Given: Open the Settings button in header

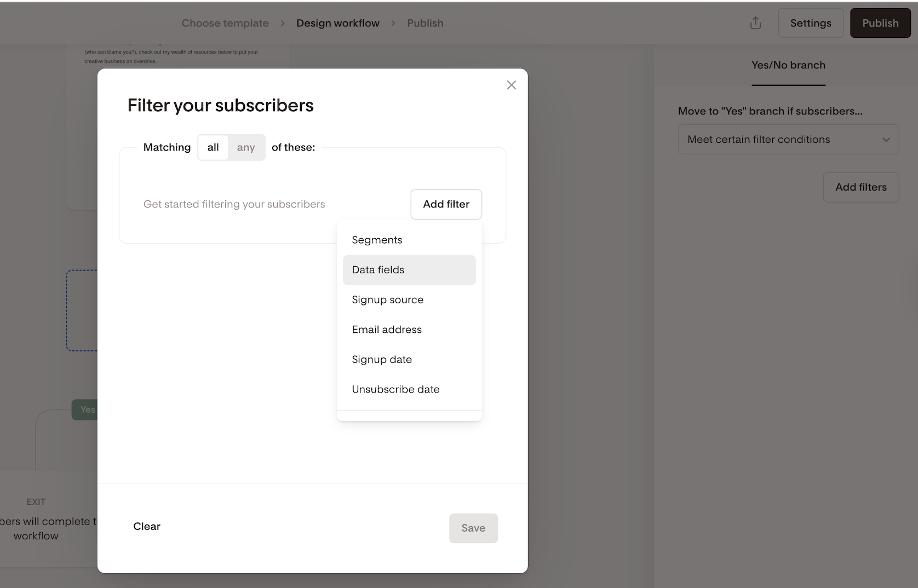Looking at the screenshot, I should pyautogui.click(x=811, y=23).
